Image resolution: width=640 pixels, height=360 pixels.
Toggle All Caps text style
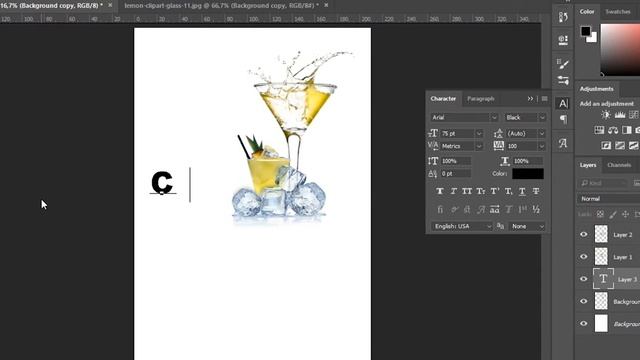pyautogui.click(x=467, y=191)
